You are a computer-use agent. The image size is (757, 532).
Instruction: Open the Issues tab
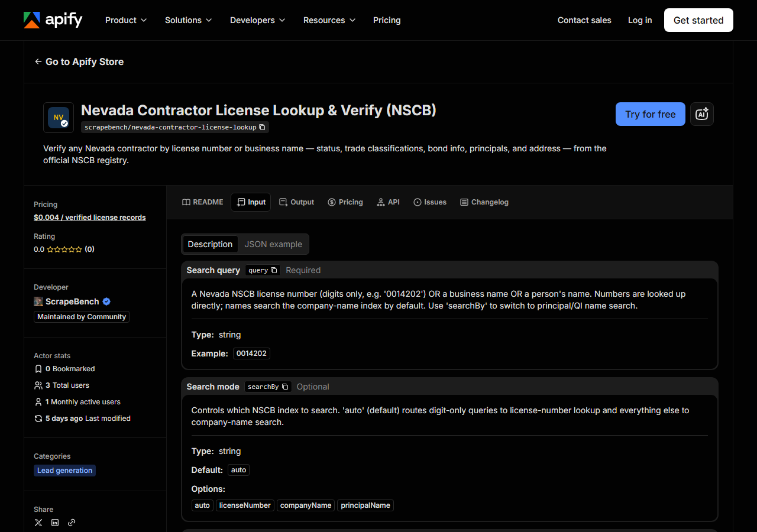[x=430, y=202]
